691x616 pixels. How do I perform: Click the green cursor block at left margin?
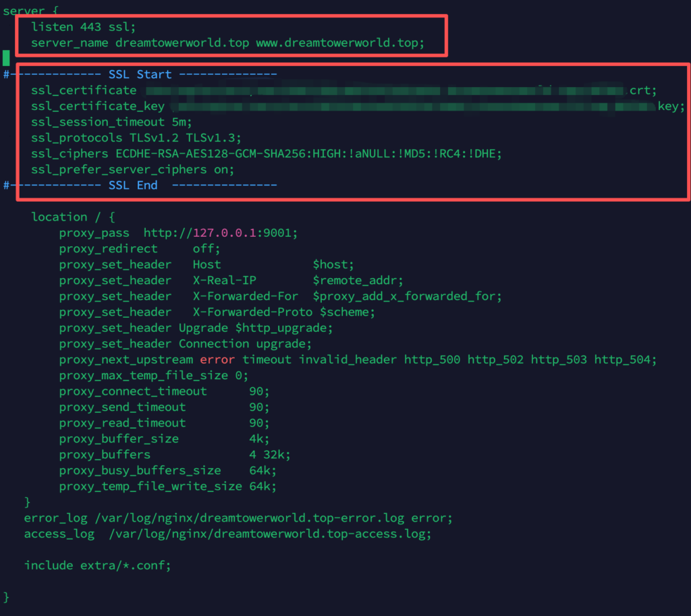(x=6, y=57)
